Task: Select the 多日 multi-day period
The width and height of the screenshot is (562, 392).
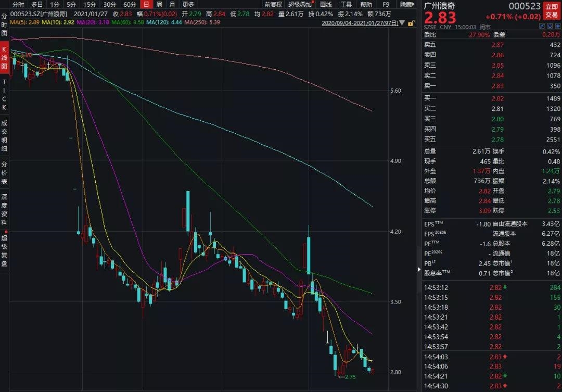Action: tap(36, 5)
